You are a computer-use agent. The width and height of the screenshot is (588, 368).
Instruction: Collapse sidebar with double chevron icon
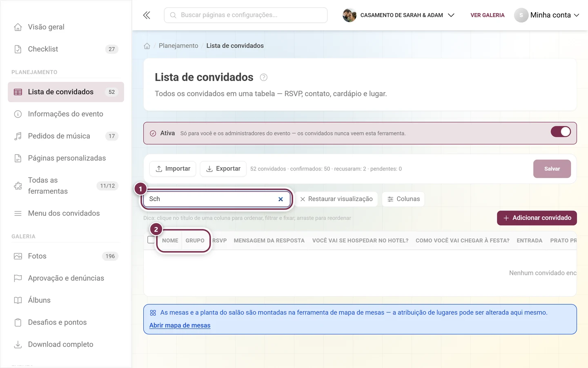pyautogui.click(x=147, y=15)
